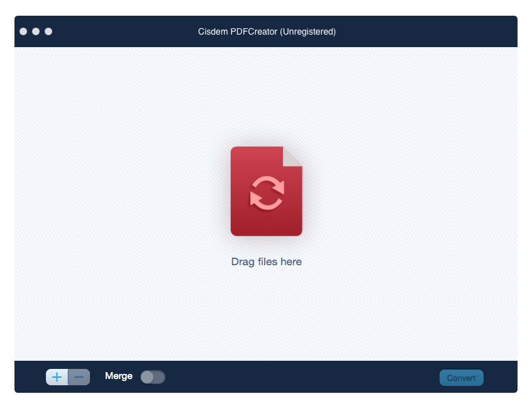Click the plus button to add files

point(57,377)
